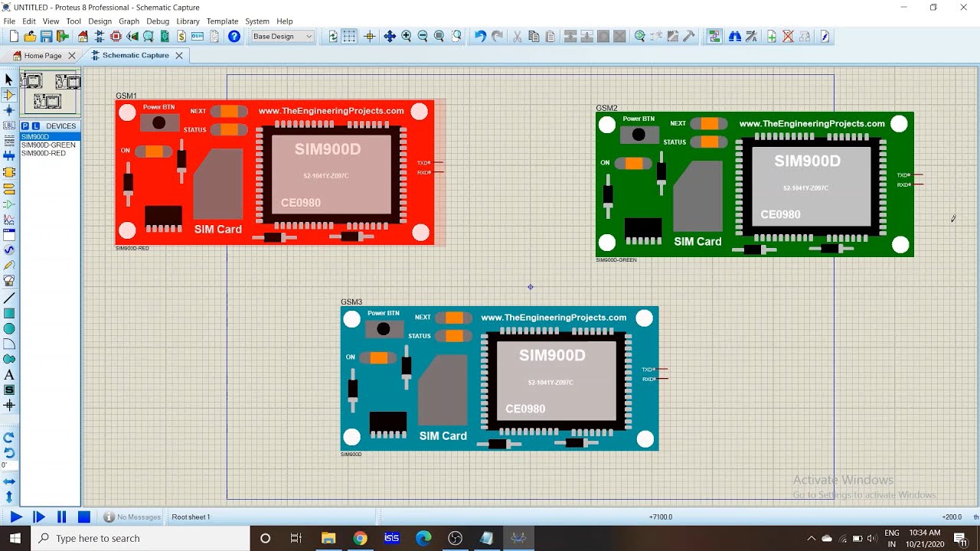Click the Search binoculars icon
This screenshot has width=980, height=551.
tap(735, 37)
